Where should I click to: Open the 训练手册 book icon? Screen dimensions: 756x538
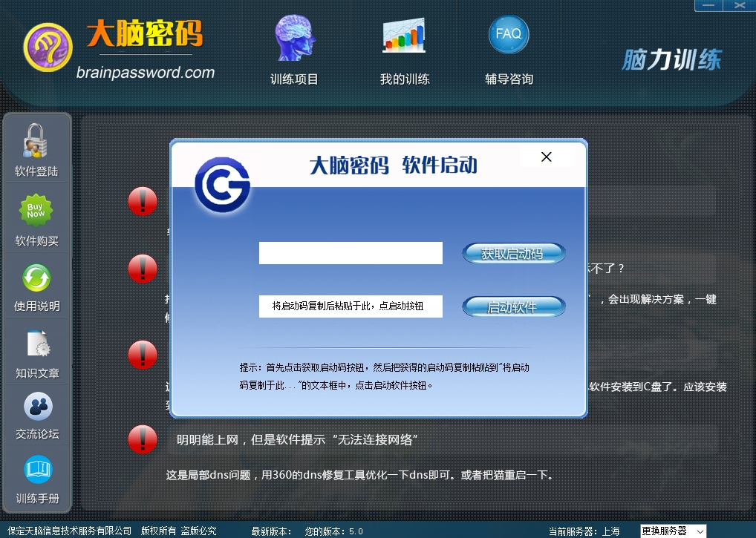pyautogui.click(x=38, y=470)
